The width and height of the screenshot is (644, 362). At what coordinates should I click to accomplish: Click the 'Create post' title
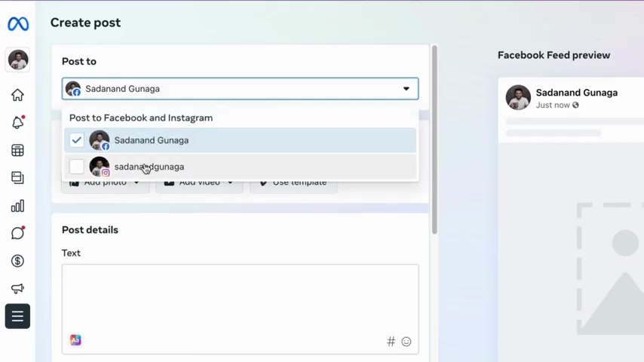pyautogui.click(x=85, y=23)
